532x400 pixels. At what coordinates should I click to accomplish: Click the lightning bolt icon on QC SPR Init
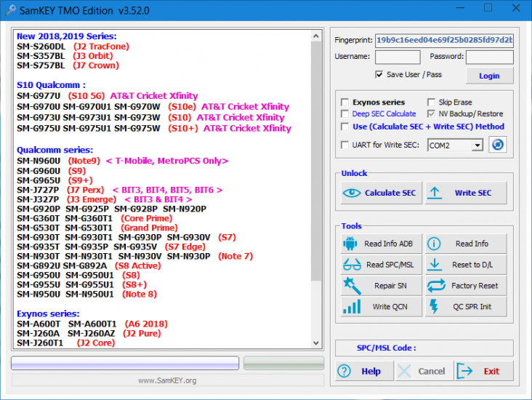click(x=434, y=306)
